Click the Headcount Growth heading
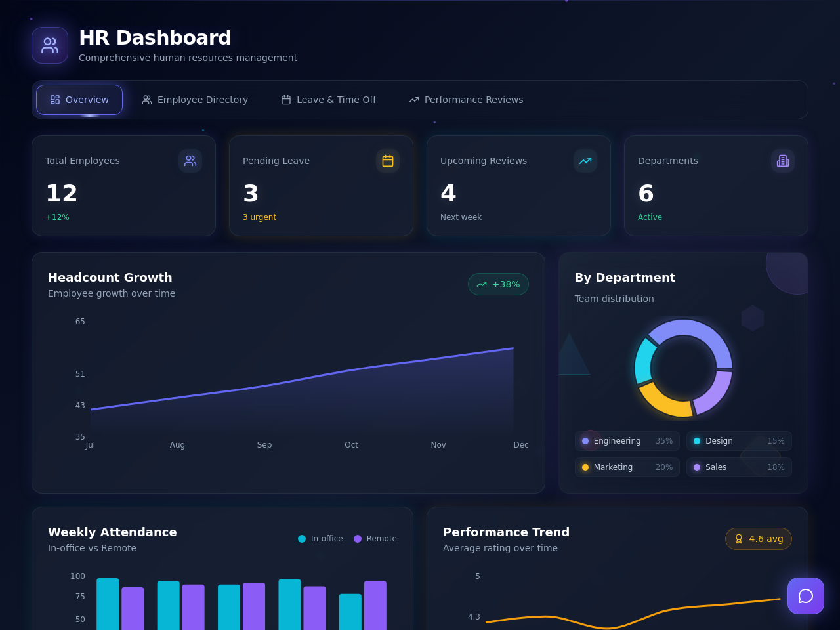 (x=110, y=278)
